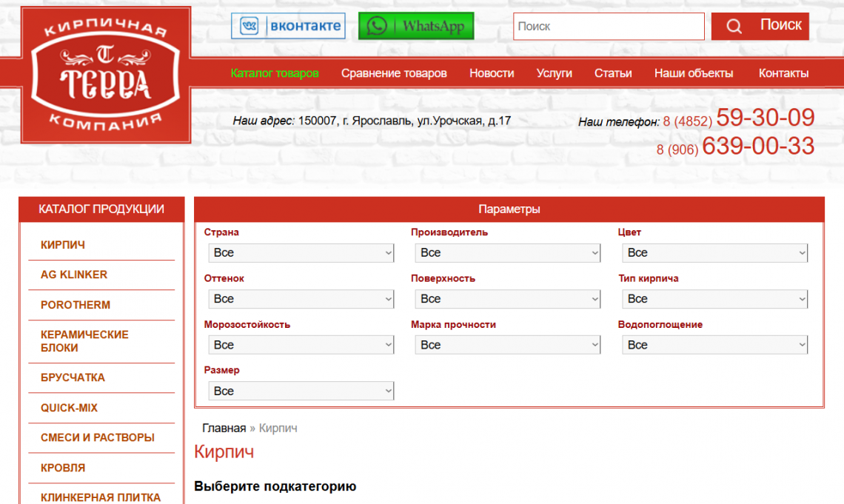This screenshot has width=844, height=504.
Task: Open Смеси и растворы category
Action: coord(98,437)
